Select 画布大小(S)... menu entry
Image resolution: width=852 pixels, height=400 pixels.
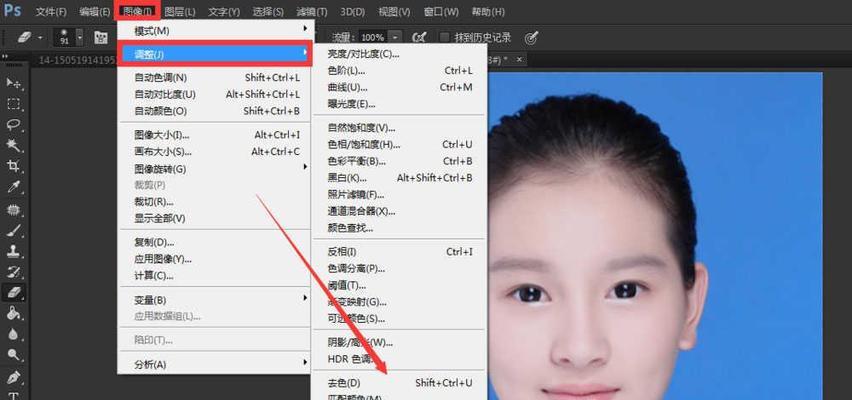pos(216,152)
